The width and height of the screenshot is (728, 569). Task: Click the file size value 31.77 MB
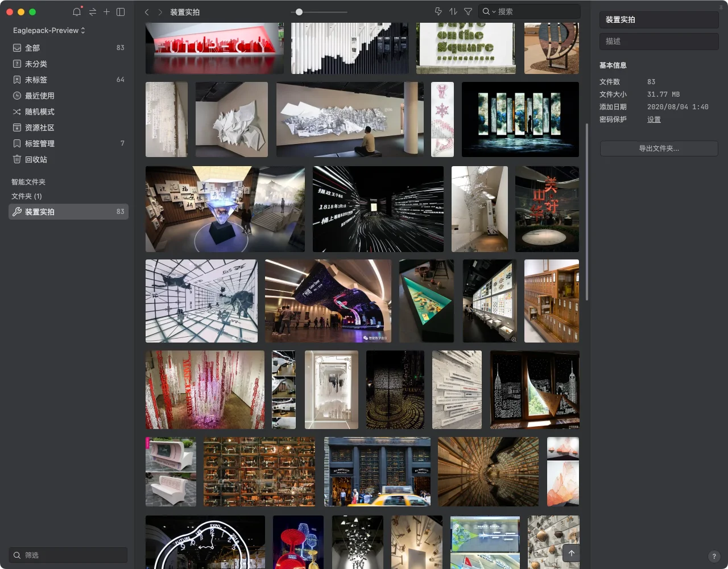coord(663,94)
